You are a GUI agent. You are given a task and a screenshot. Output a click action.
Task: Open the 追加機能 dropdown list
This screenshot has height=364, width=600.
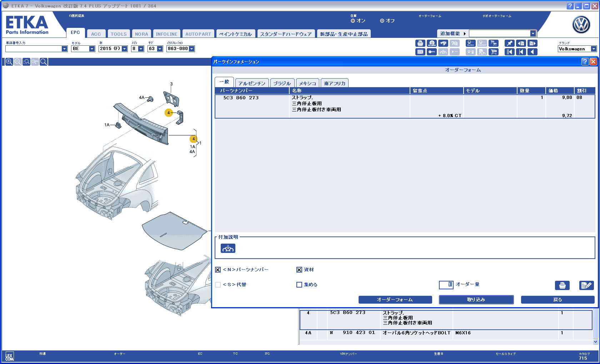pos(533,34)
